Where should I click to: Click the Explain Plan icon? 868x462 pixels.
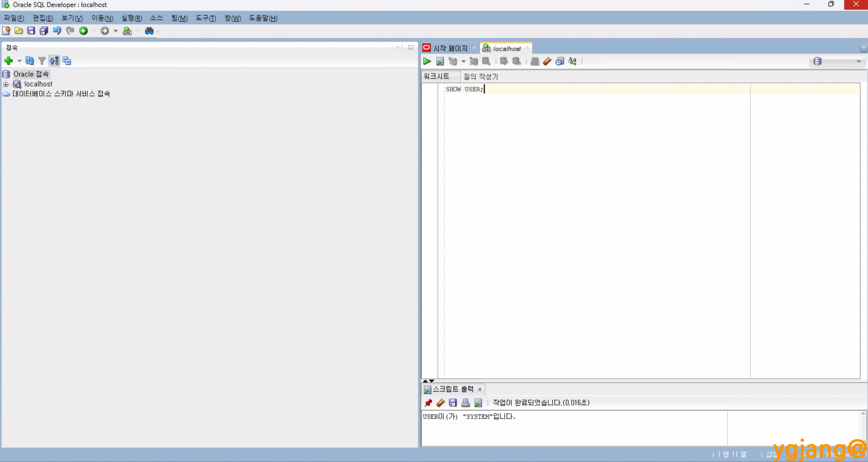[452, 61]
